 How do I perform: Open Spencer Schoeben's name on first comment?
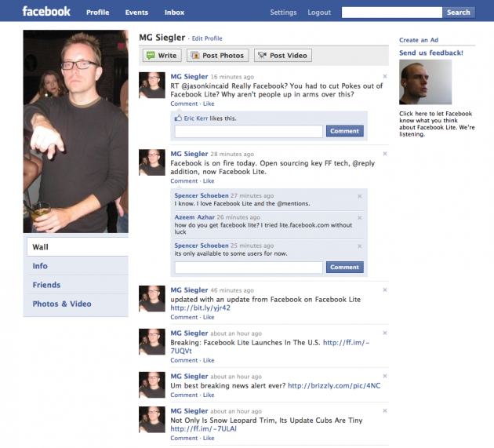click(x=202, y=195)
